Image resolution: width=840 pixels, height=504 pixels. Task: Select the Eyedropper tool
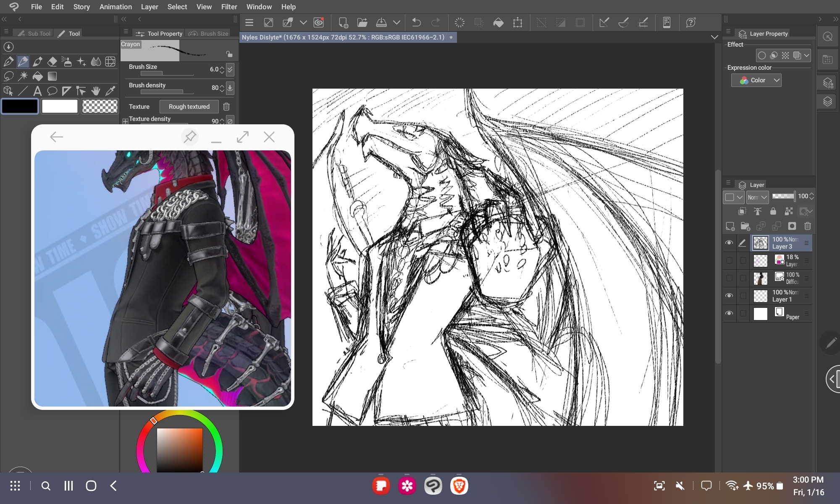110,91
